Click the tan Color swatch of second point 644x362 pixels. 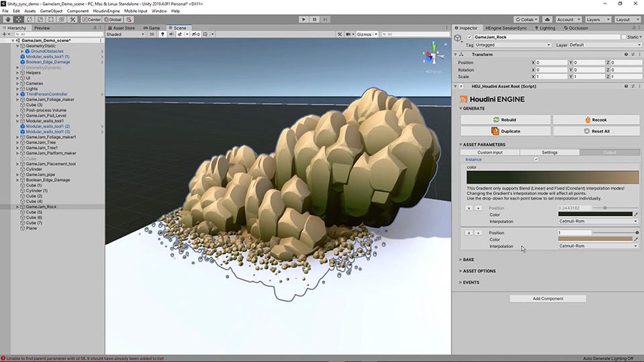click(x=595, y=239)
